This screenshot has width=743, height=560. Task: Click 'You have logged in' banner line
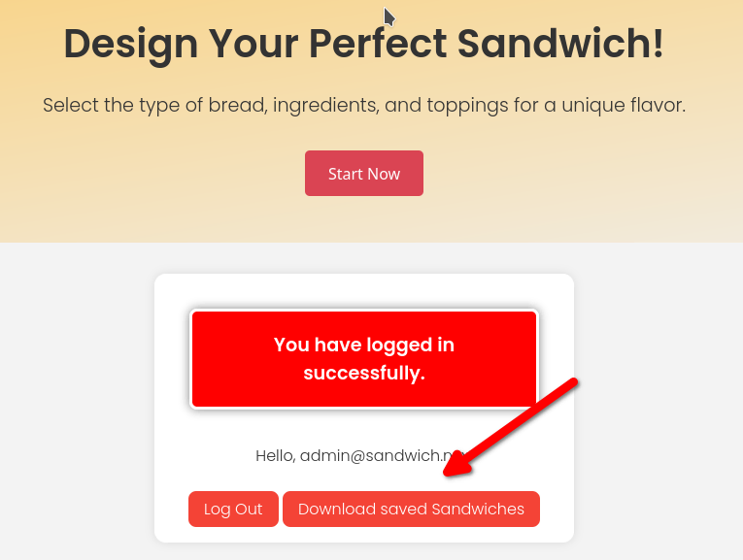coord(364,345)
